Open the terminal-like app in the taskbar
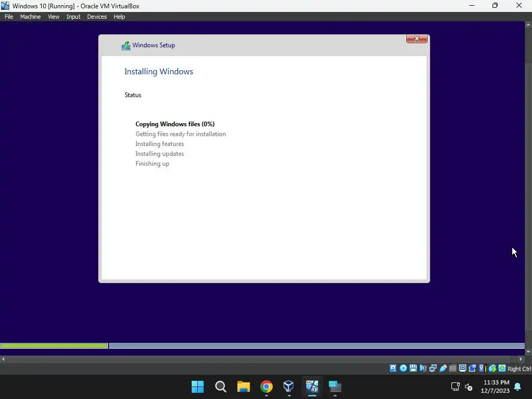This screenshot has height=399, width=532. [x=335, y=387]
